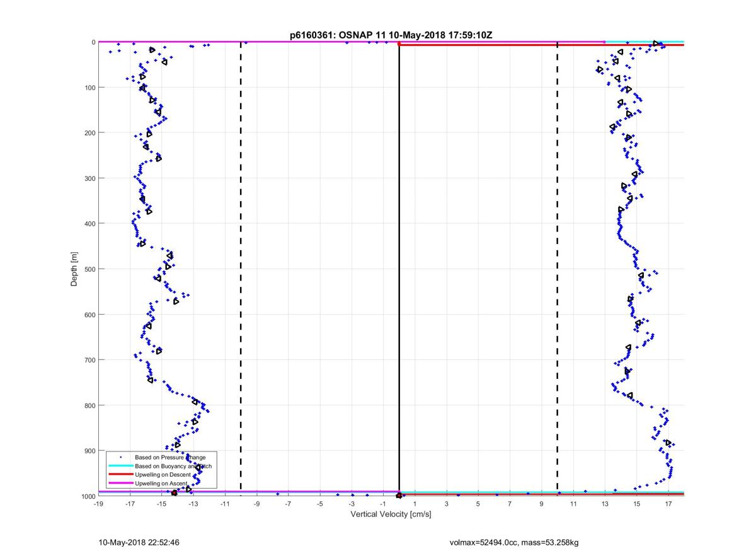756x558 pixels.
Task: Click depth axis tick label "400"
Action: pos(89,224)
